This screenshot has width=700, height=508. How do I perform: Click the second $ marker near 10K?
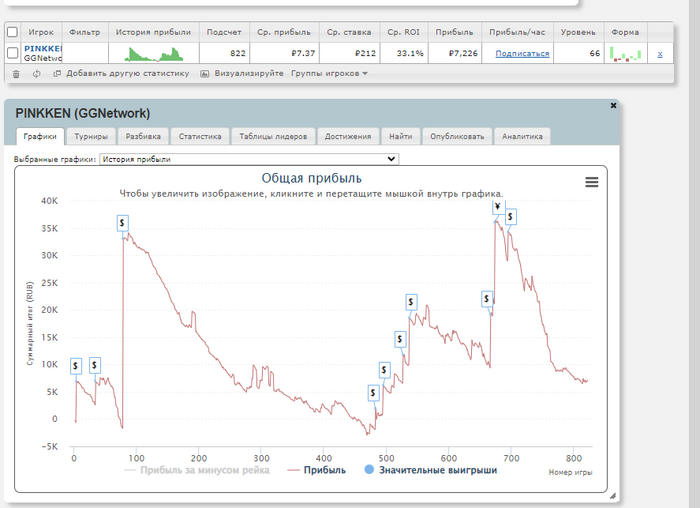pyautogui.click(x=95, y=365)
